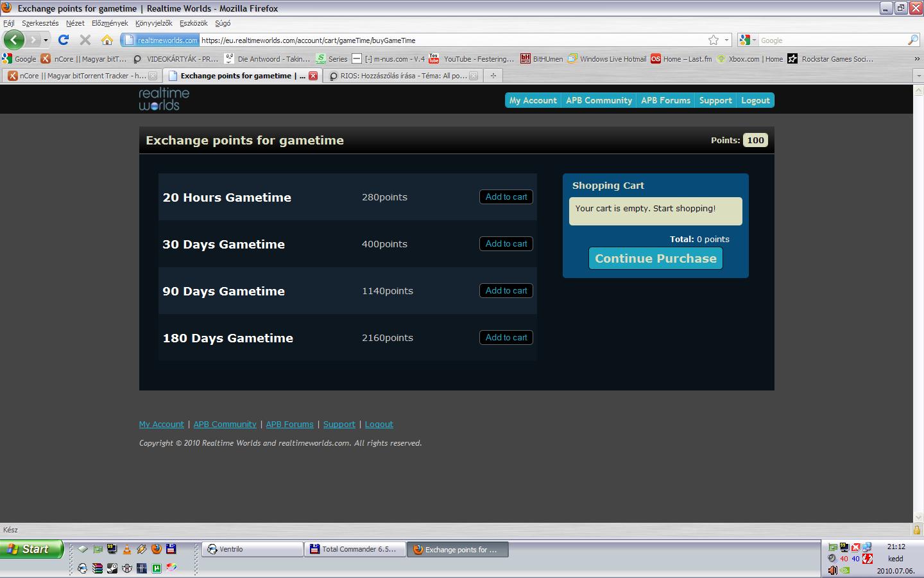Click the search magnifier icon

pos(912,40)
